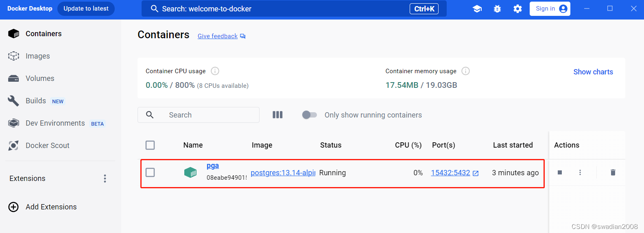Screen dimensions: 644x233
Task: Click CPU usage info icon
Action: (215, 71)
